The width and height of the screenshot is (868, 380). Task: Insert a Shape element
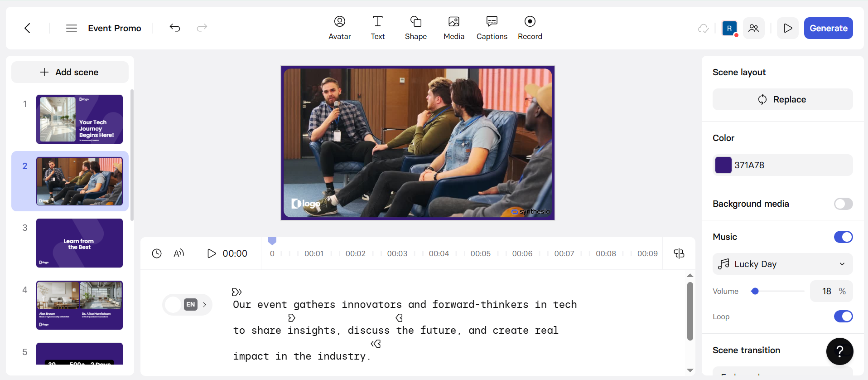tap(416, 28)
